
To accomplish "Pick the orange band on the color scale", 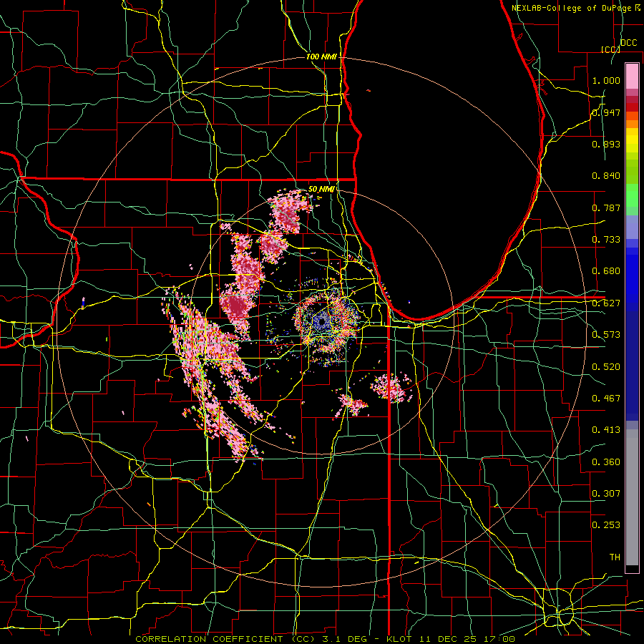I will 632,124.
